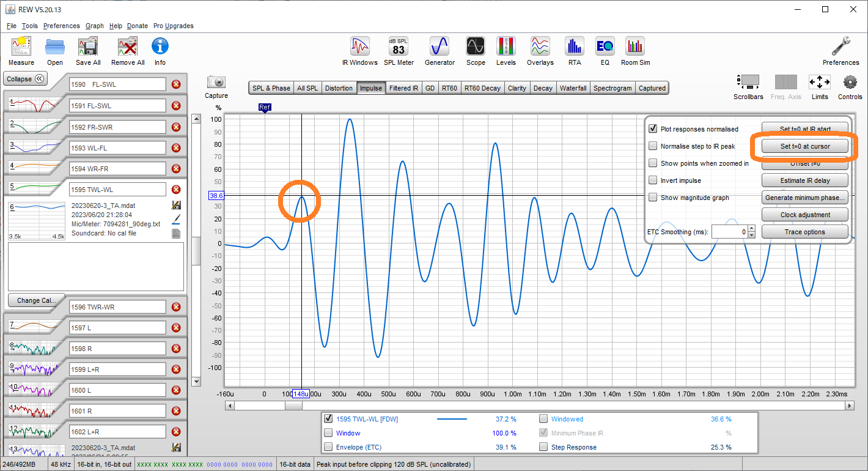Click the vertical graph scrollbar thumb
The height and width of the screenshot is (471, 868).
pyautogui.click(x=196, y=251)
